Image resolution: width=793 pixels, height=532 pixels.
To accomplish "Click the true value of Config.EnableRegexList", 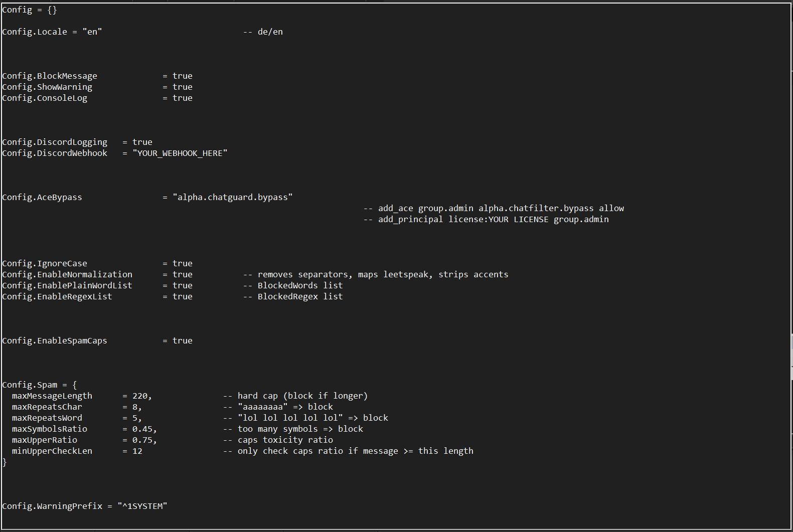I will (x=183, y=296).
